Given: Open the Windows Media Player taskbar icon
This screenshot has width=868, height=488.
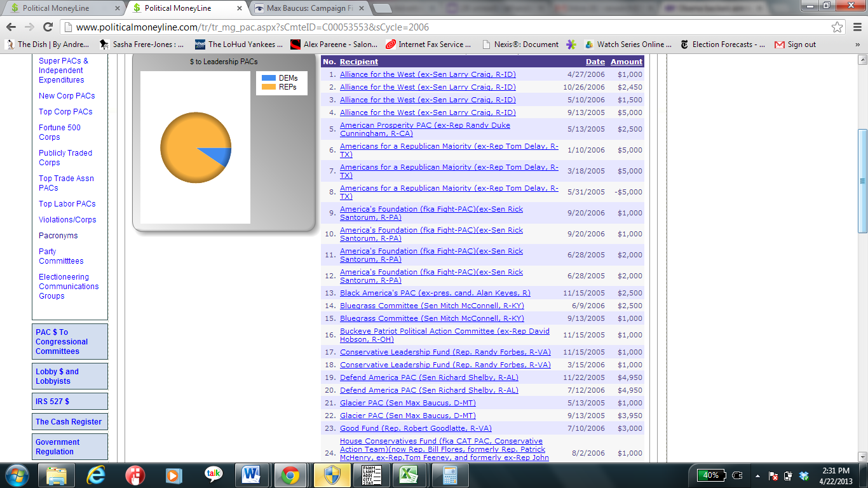Looking at the screenshot, I should point(175,475).
